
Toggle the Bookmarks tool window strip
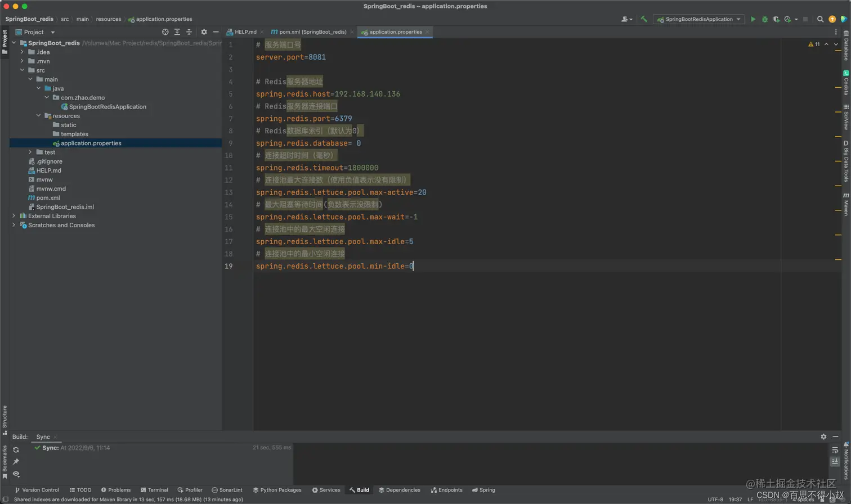5,462
